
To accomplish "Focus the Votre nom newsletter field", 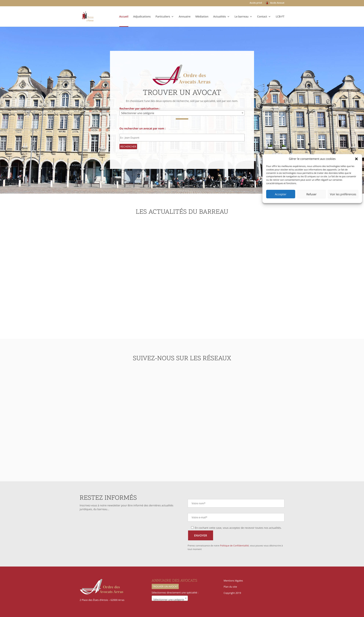I will click(x=236, y=503).
